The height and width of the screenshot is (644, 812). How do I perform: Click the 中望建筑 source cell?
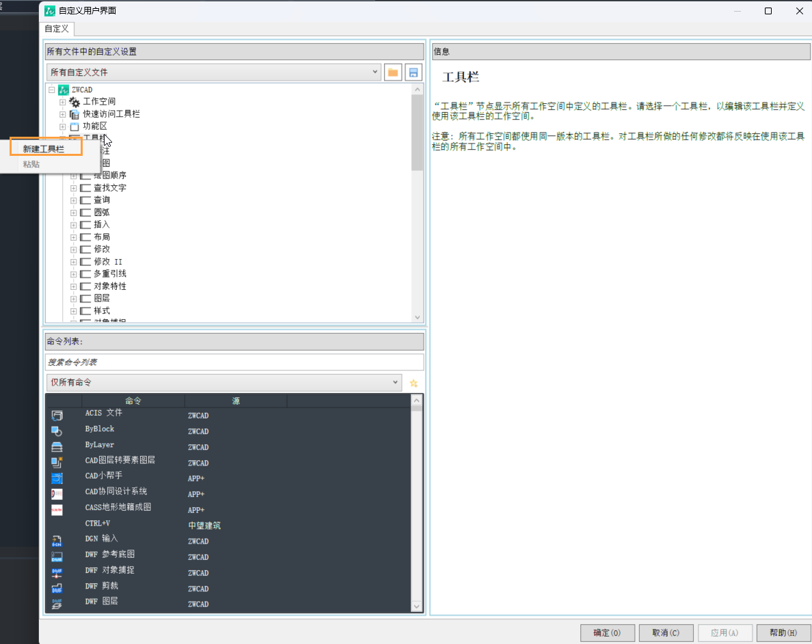tap(204, 525)
